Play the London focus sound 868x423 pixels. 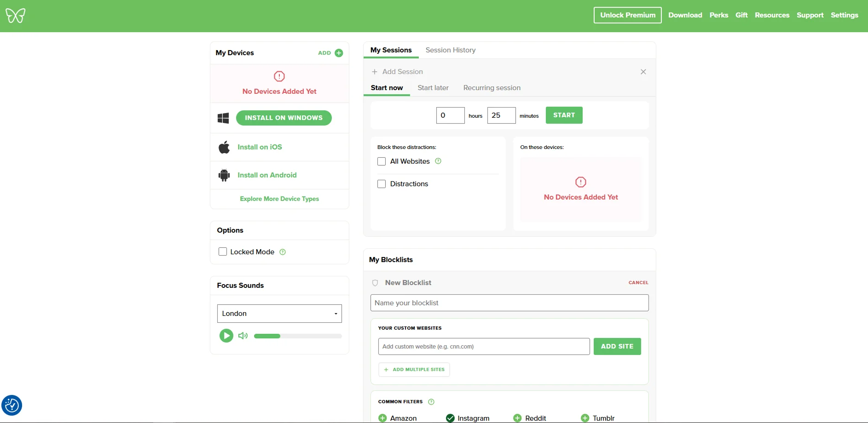click(x=226, y=336)
